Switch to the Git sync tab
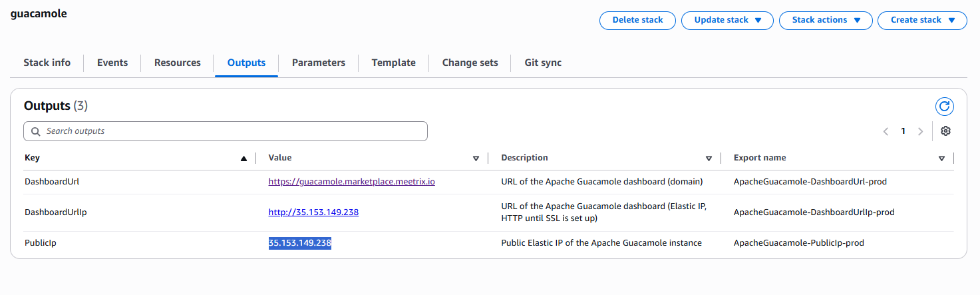Image resolution: width=980 pixels, height=295 pixels. (x=543, y=63)
